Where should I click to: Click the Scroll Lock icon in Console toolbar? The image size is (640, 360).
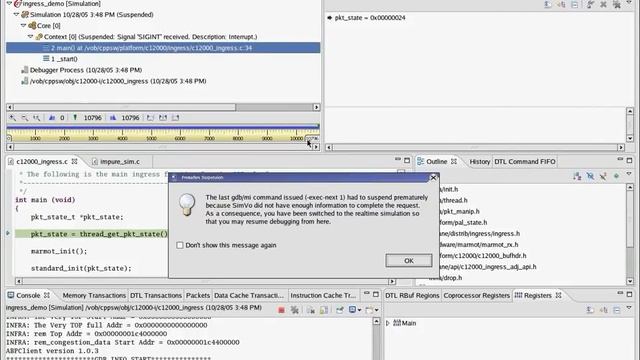tap(324, 310)
